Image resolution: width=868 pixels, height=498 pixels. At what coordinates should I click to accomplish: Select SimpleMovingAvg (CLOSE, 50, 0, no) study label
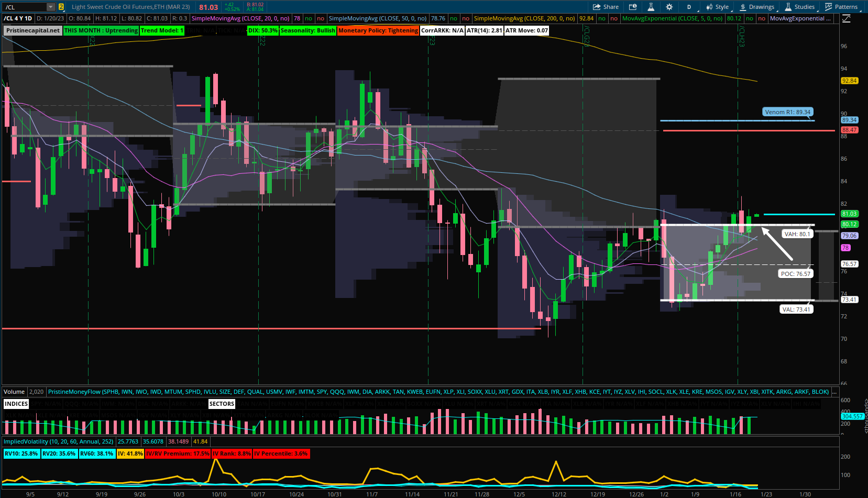coord(378,18)
